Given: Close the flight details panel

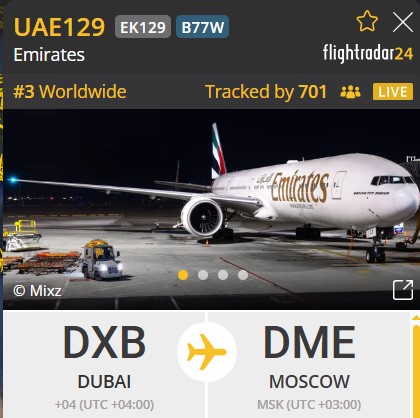Looking at the screenshot, I should point(403,22).
